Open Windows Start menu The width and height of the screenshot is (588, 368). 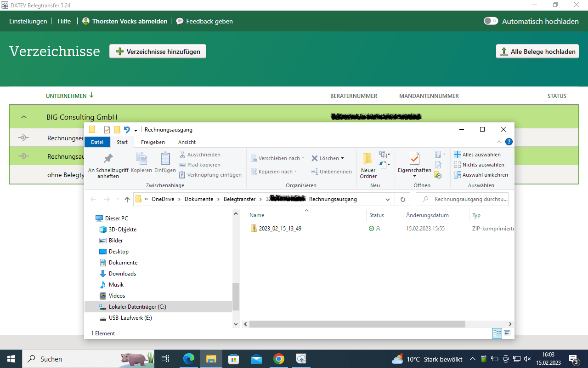click(x=11, y=359)
